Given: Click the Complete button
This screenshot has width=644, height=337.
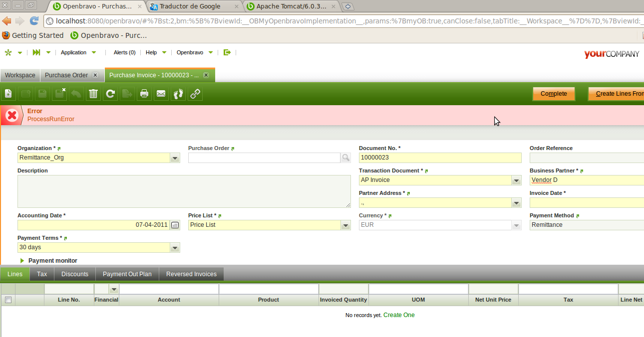Looking at the screenshot, I should (554, 94).
